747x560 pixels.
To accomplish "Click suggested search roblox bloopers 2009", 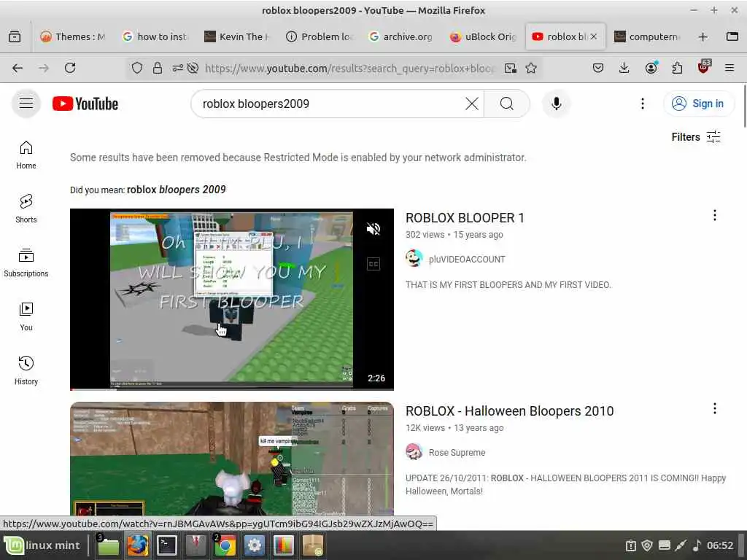I will coord(177,190).
